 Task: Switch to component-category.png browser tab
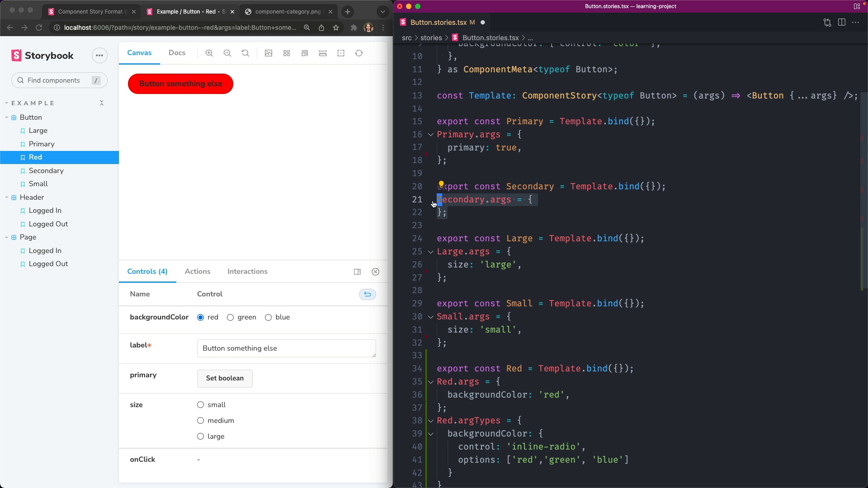[x=288, y=12]
